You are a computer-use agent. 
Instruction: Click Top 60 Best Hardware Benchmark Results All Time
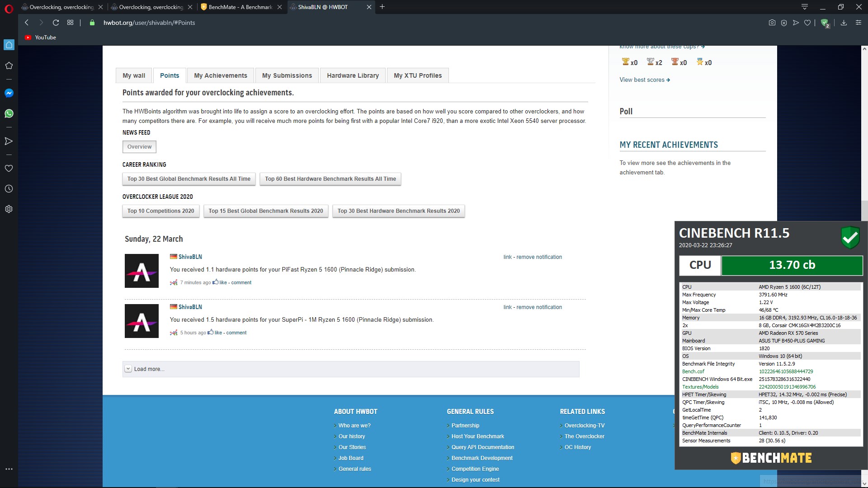[x=330, y=179]
